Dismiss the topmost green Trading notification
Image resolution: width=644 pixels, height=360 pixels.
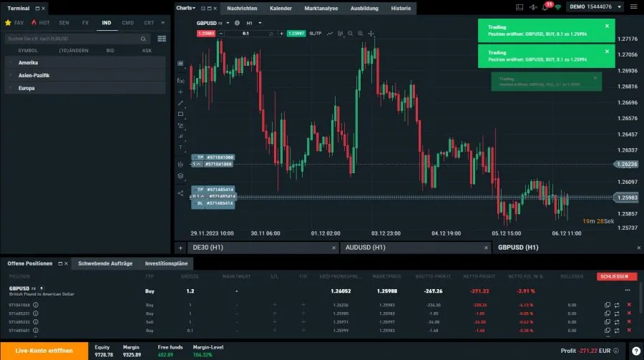[607, 26]
